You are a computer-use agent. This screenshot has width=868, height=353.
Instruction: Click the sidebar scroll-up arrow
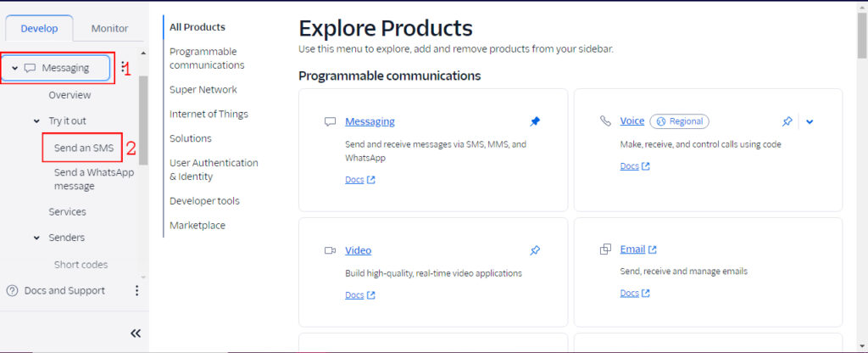click(x=143, y=53)
